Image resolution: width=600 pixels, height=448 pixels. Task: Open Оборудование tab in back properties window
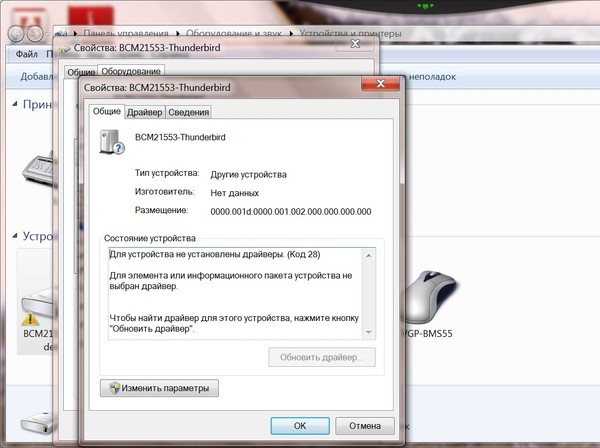131,71
